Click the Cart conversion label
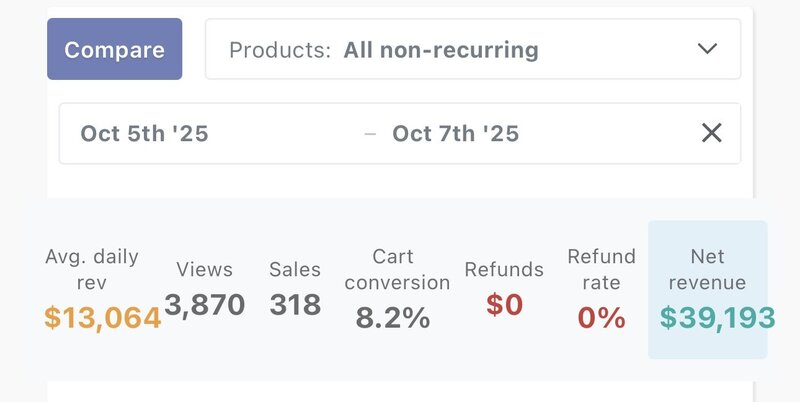The height and width of the screenshot is (402, 800). [x=392, y=270]
